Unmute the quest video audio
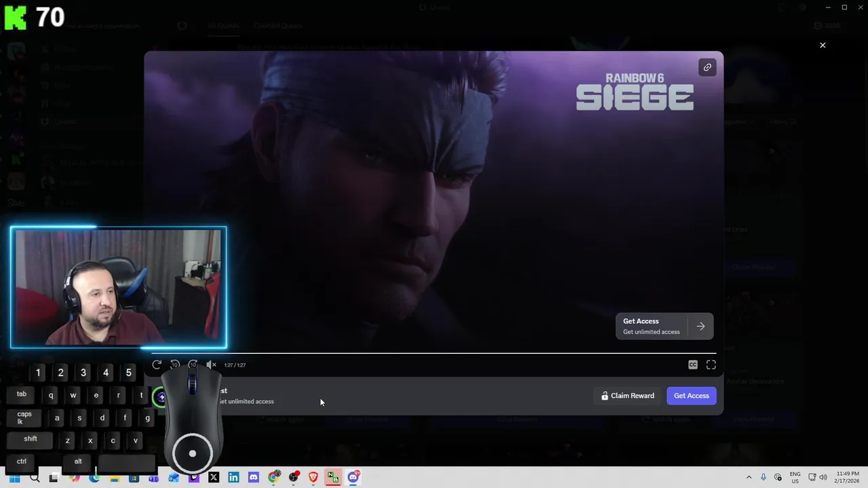Image resolution: width=868 pixels, height=488 pixels. click(x=212, y=365)
